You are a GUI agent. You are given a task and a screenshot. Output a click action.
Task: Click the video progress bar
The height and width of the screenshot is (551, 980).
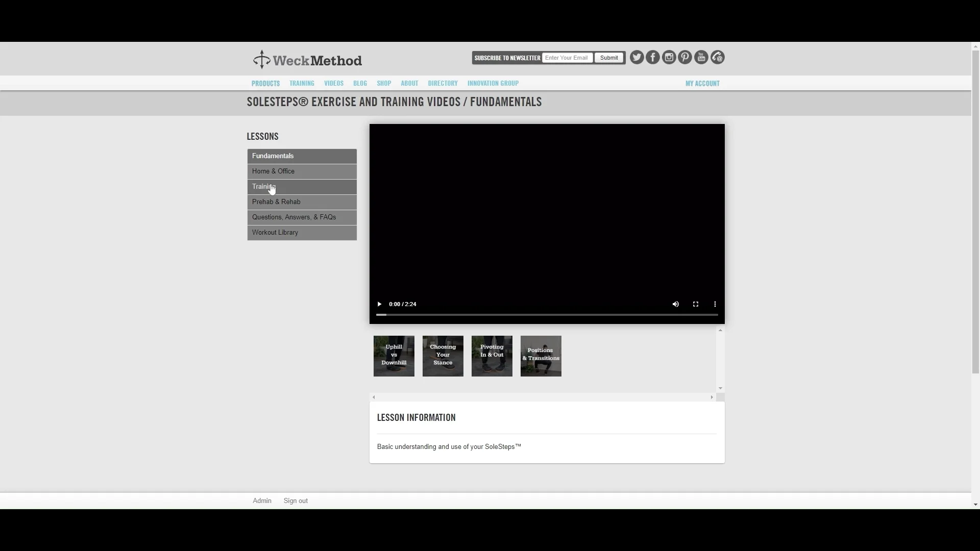[547, 315]
